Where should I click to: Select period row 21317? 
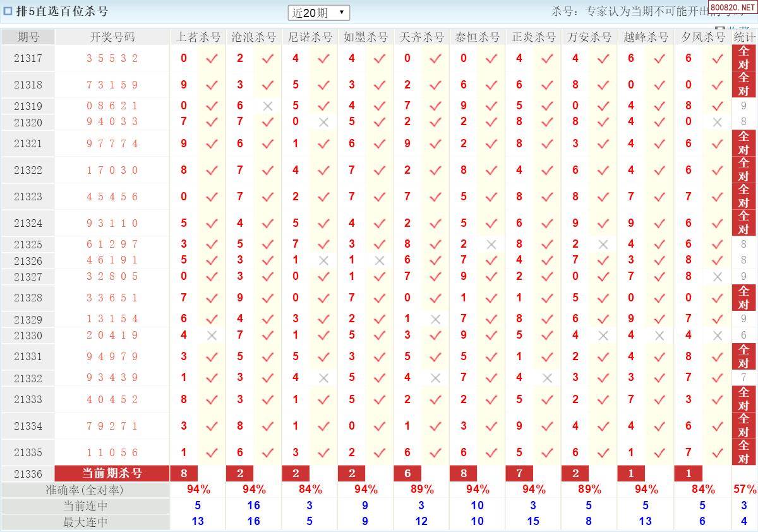(x=379, y=58)
